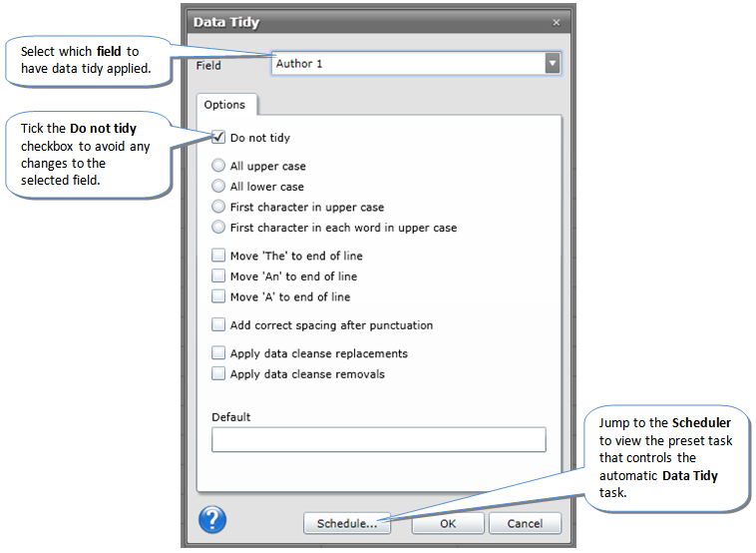Screen dimensions: 756x553
Task: Switch to the Options tab
Action: click(224, 105)
